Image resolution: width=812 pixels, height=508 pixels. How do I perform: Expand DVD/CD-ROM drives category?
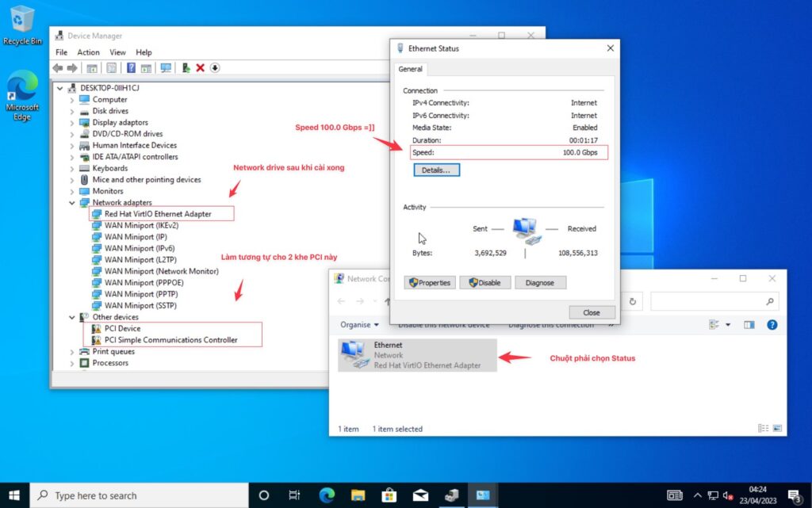[72, 134]
